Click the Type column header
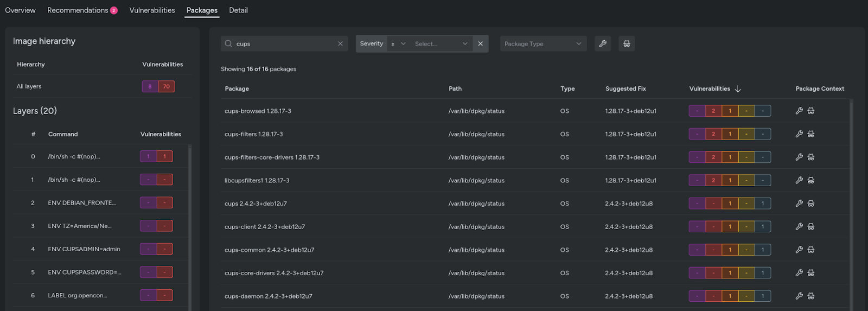The image size is (868, 311). tap(567, 88)
